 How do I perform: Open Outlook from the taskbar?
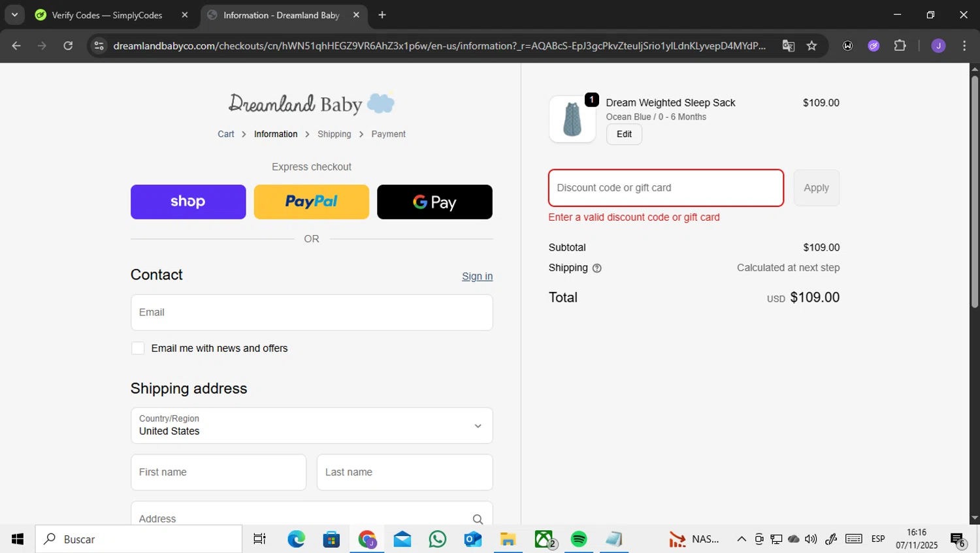pyautogui.click(x=473, y=539)
